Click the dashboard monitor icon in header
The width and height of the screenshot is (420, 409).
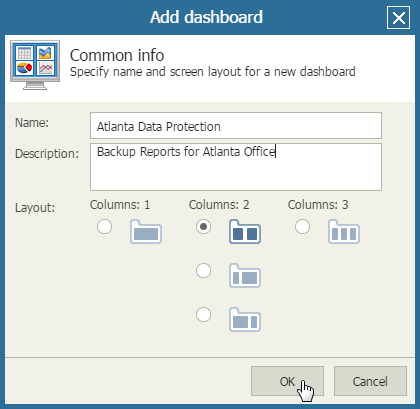coord(35,65)
